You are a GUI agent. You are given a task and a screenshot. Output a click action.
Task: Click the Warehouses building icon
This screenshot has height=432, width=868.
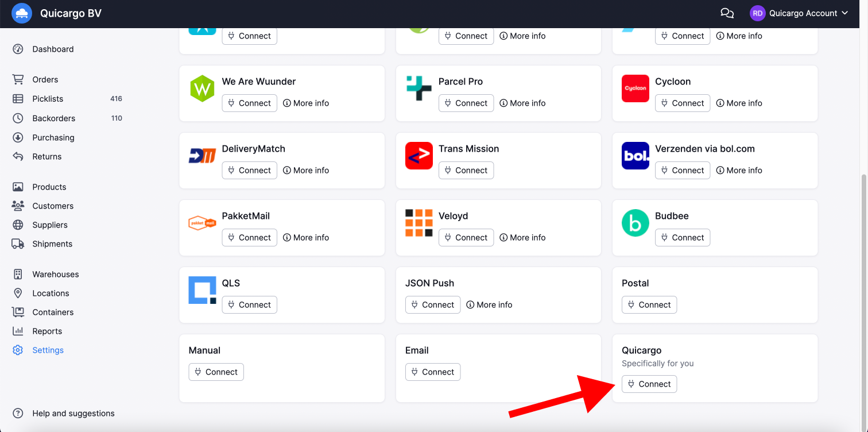click(x=18, y=274)
